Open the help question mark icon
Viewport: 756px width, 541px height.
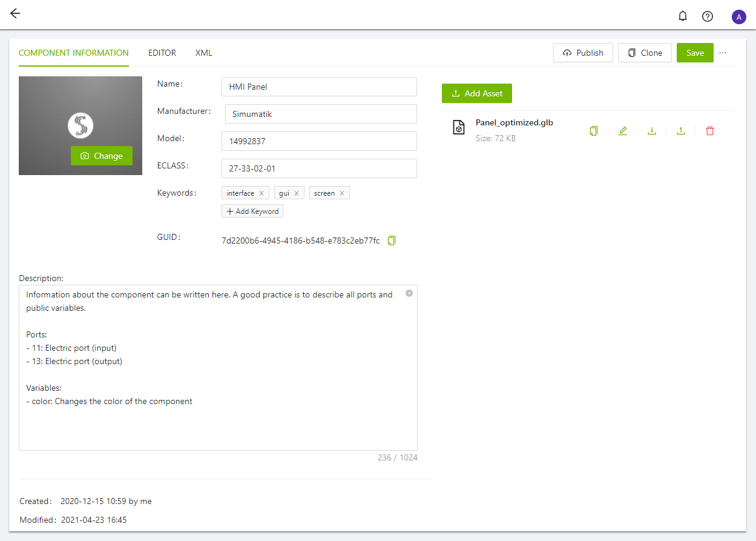(707, 16)
